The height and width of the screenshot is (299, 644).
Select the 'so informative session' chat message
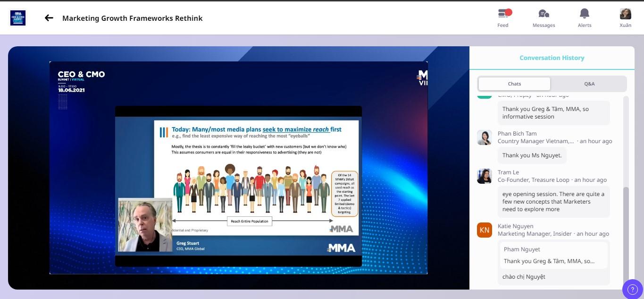click(x=553, y=113)
